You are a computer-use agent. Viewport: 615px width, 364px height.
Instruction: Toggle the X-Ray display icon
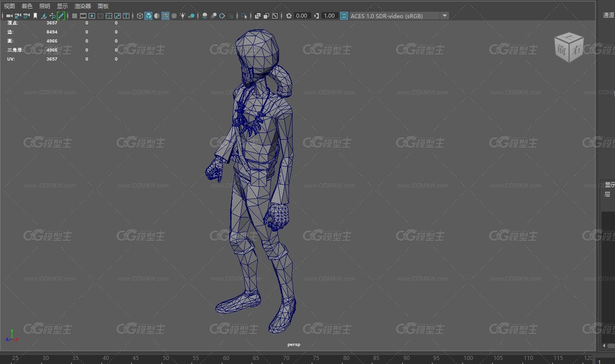tap(258, 16)
